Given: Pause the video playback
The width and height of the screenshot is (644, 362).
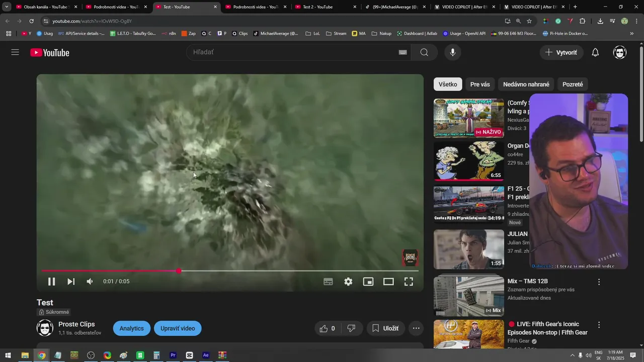Looking at the screenshot, I should tap(51, 282).
